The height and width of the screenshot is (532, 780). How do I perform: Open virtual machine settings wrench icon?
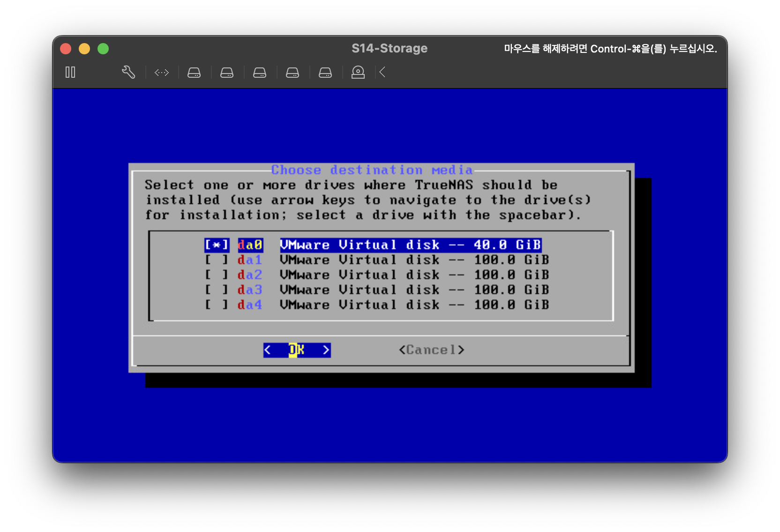pyautogui.click(x=128, y=72)
